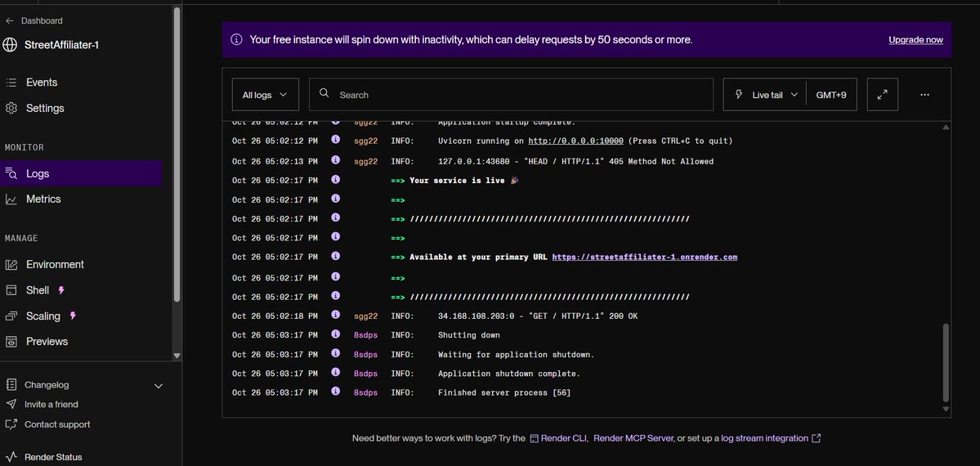Click info icon on 'Finished server process' row
Screen dimensions: 980x466
tap(336, 391)
